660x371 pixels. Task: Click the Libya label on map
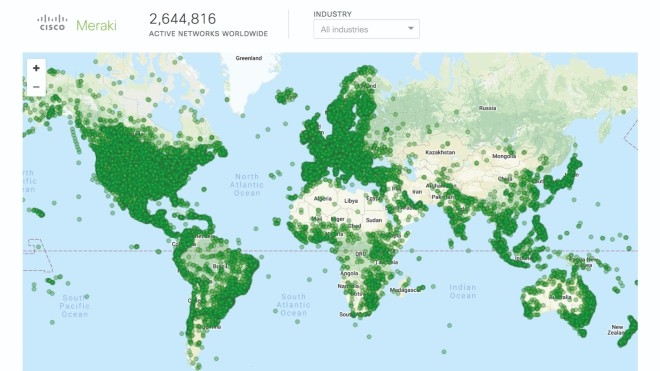point(351,201)
